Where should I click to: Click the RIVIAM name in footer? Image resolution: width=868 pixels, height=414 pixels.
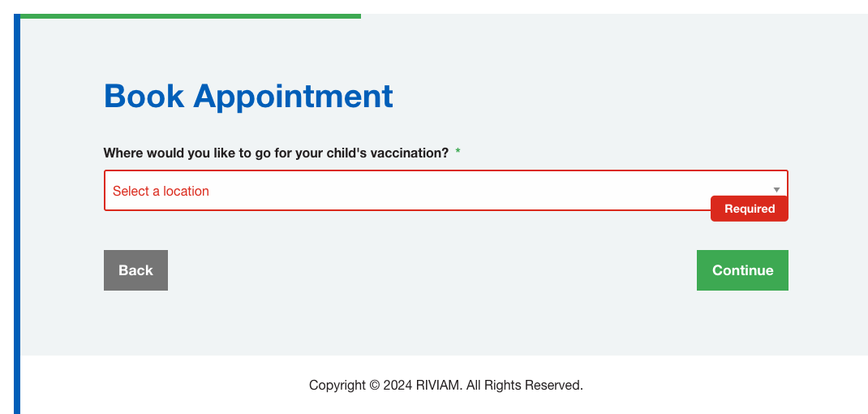pos(438,385)
